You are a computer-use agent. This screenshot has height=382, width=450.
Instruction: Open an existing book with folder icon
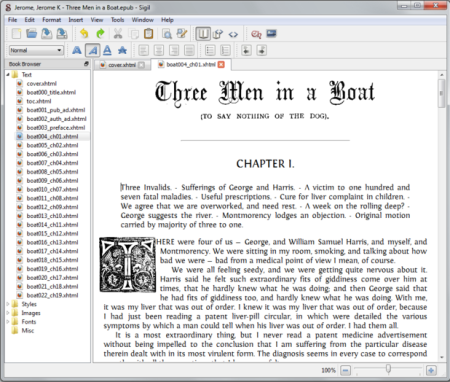coord(32,34)
